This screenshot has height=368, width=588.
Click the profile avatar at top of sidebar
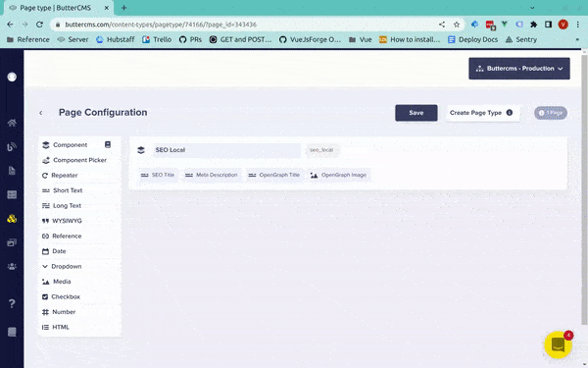[x=12, y=77]
